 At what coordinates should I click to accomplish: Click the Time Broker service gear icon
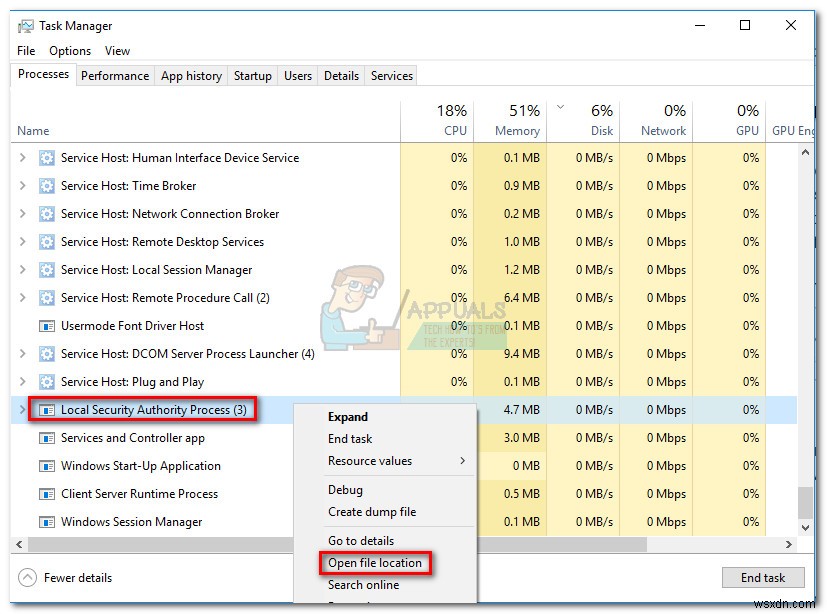coord(47,186)
